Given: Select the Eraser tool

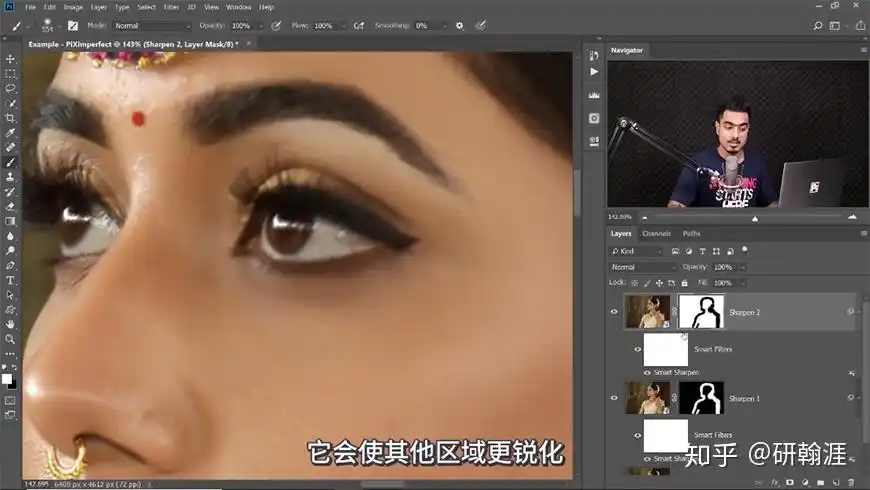Looking at the screenshot, I should (10, 206).
